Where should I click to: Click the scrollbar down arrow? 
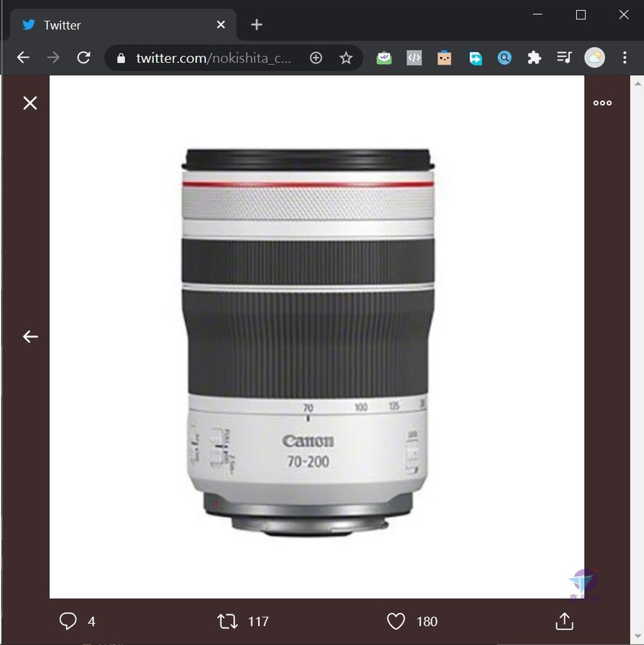coord(638,636)
